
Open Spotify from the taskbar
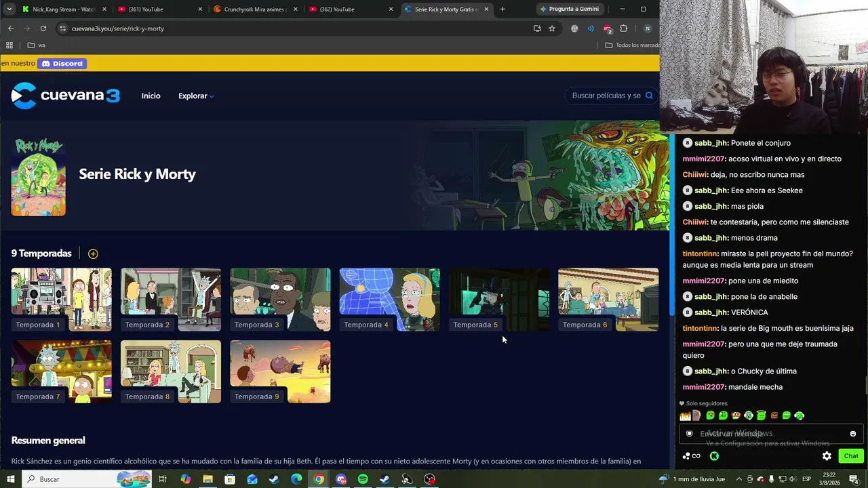[363, 479]
